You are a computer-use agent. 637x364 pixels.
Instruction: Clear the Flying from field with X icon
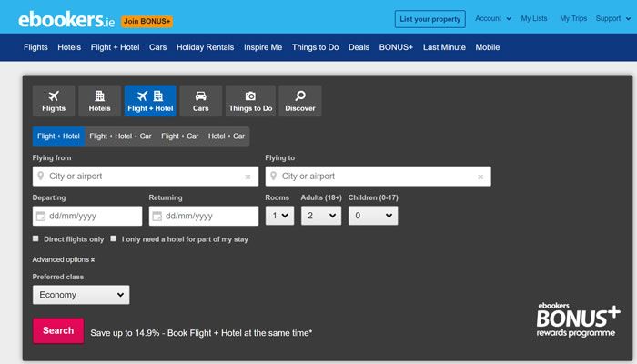point(248,177)
